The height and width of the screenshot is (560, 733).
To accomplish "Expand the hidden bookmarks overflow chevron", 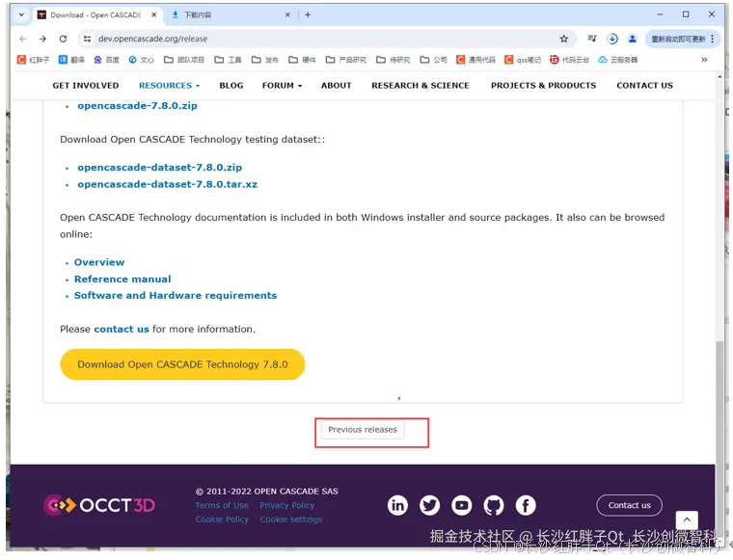I will click(x=704, y=60).
